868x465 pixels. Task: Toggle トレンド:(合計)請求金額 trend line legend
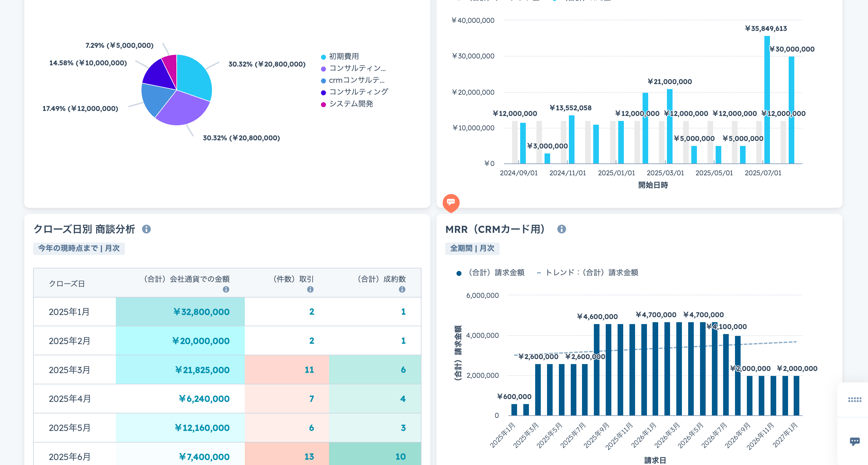591,272
